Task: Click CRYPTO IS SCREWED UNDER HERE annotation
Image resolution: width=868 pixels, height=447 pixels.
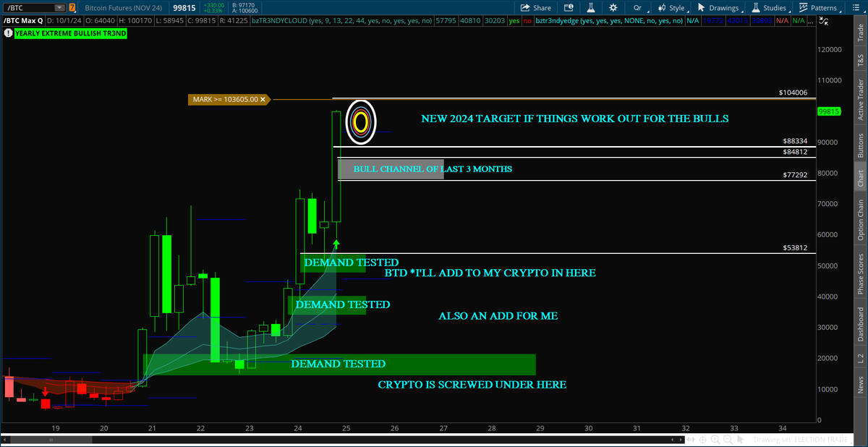Action: (x=472, y=385)
